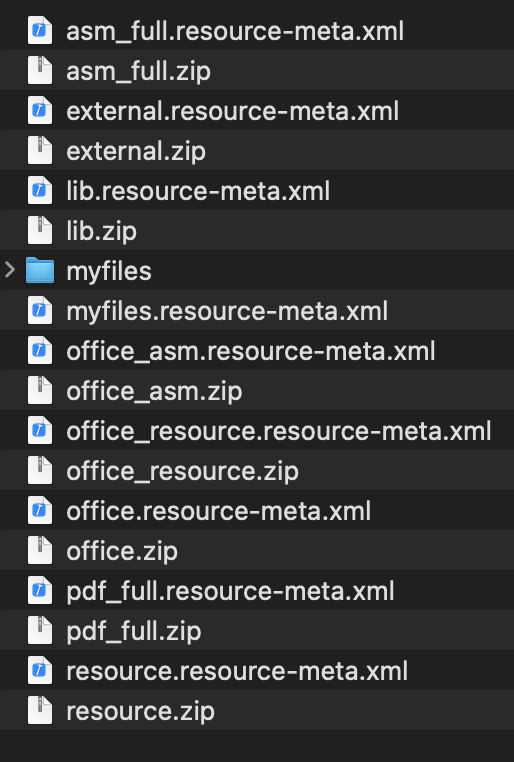Select office.resource-meta.xml file name

(219, 511)
